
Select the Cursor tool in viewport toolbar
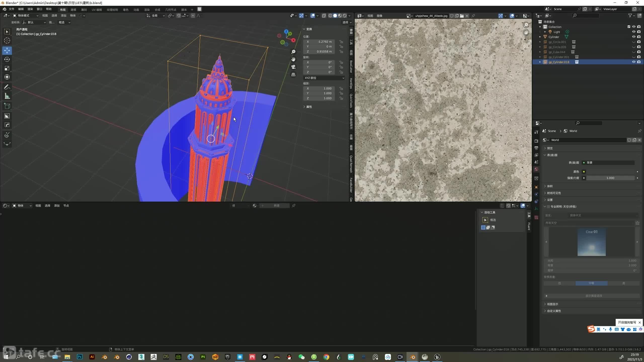(7, 40)
